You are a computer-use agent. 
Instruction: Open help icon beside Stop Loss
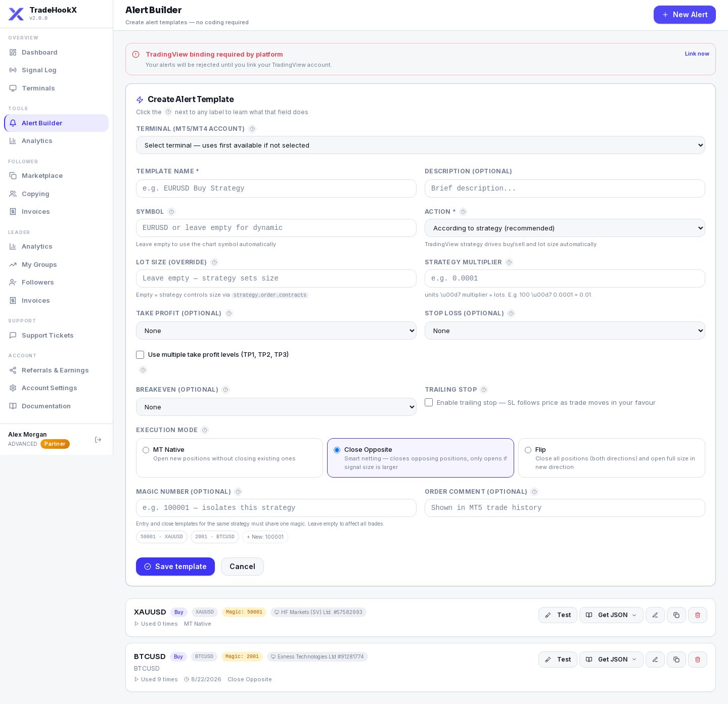click(511, 313)
